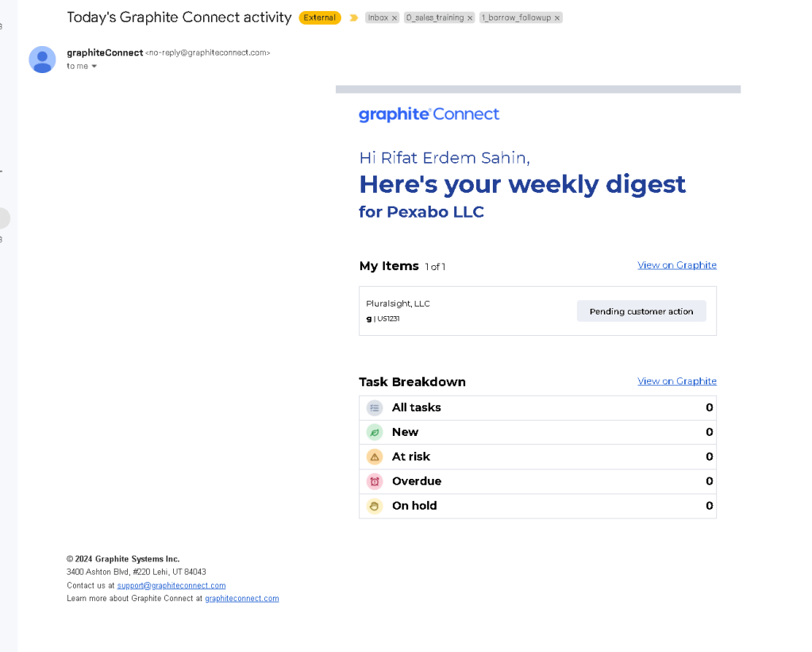
Task: Remove the 1_borrow_followup label
Action: 557,18
